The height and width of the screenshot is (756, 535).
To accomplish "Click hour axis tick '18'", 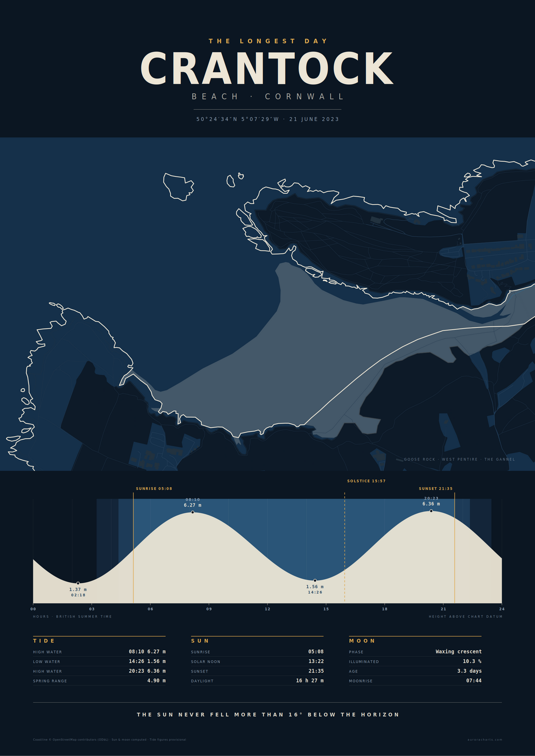I will [385, 609].
